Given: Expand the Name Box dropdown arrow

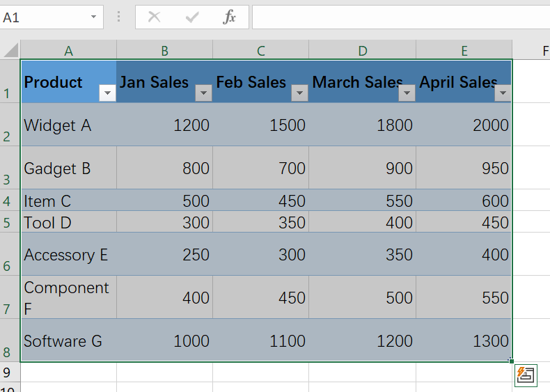Looking at the screenshot, I should pos(93,17).
